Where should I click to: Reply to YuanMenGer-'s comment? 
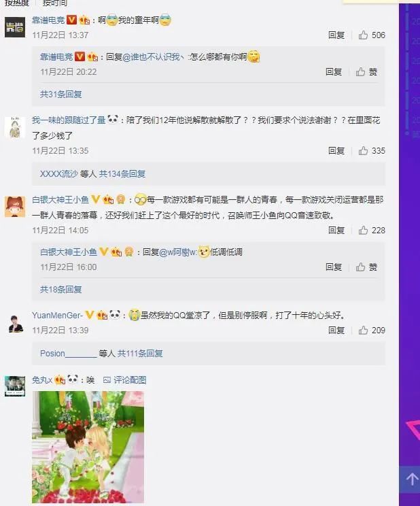click(x=336, y=330)
